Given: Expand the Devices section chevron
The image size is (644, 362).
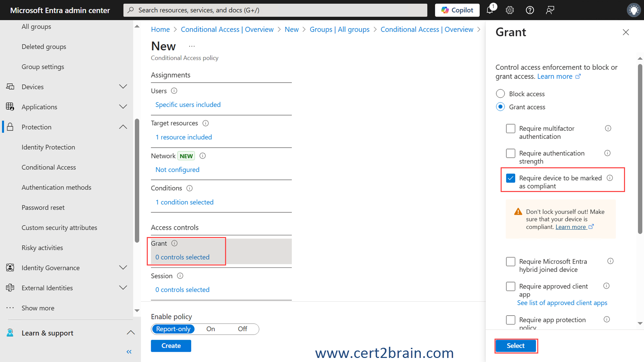Looking at the screenshot, I should pyautogui.click(x=123, y=87).
